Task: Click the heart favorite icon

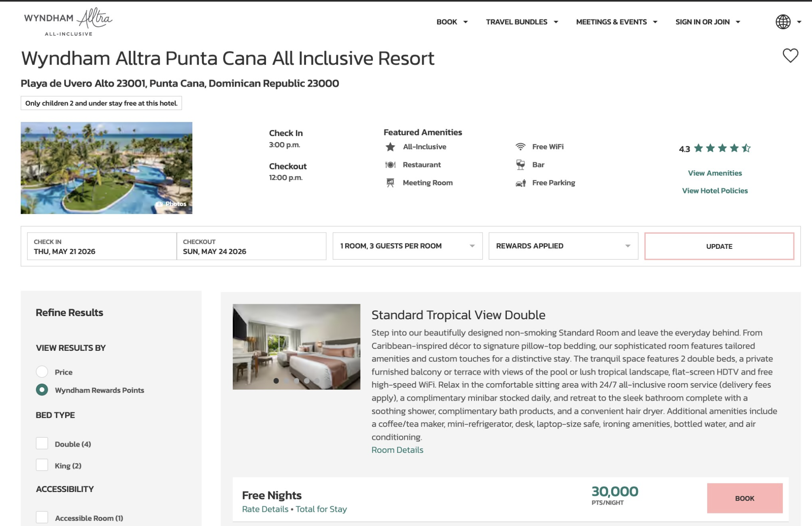Action: (x=790, y=55)
